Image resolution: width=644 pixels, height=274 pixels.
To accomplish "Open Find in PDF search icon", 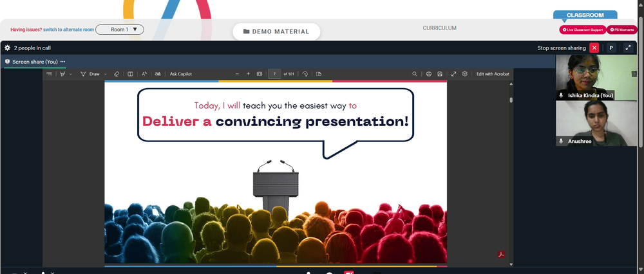I will [x=414, y=74].
